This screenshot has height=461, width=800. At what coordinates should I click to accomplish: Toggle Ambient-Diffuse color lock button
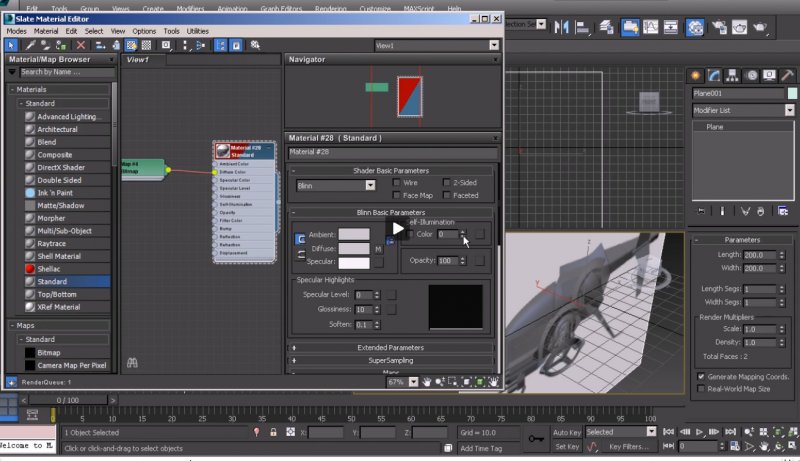tap(300, 239)
